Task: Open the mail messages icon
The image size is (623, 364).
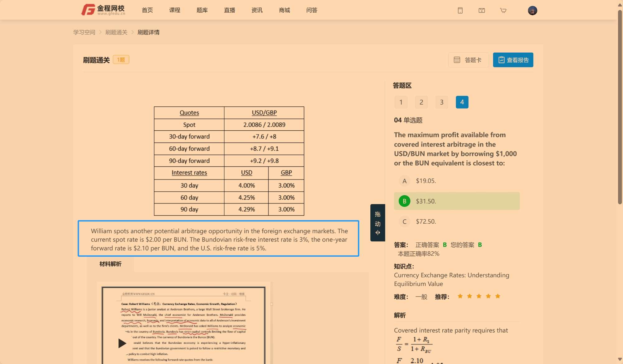Action: [x=482, y=11]
